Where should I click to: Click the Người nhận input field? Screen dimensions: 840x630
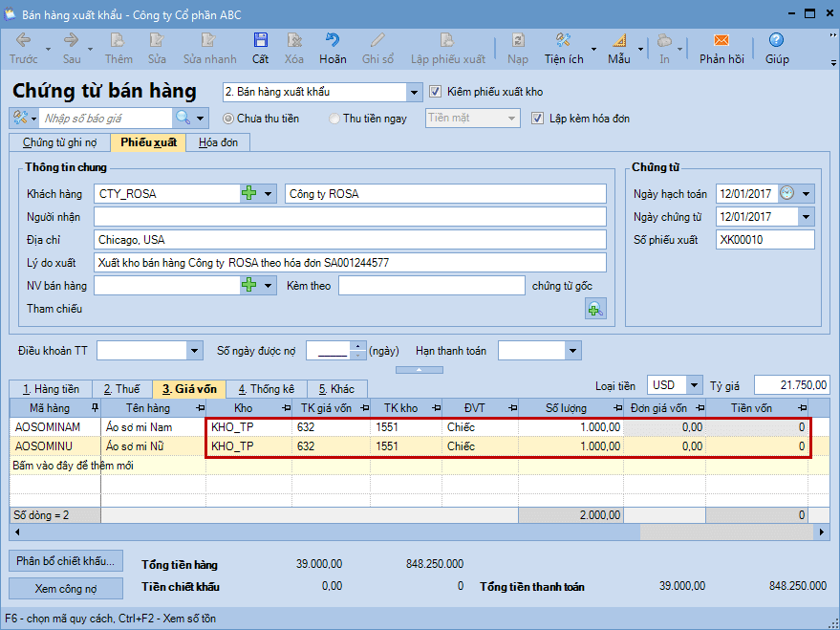[350, 217]
